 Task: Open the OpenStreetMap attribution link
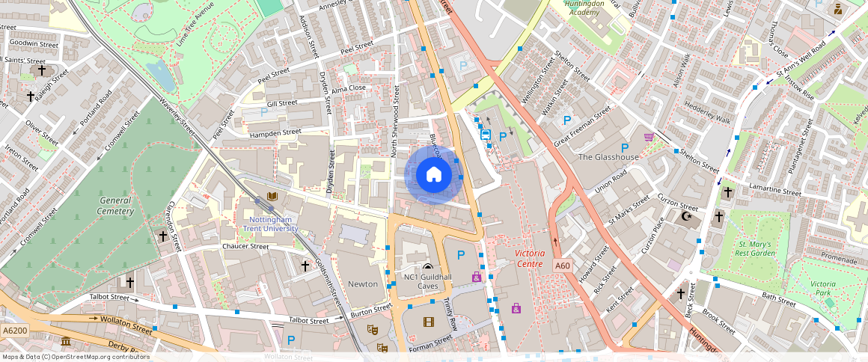click(75, 357)
